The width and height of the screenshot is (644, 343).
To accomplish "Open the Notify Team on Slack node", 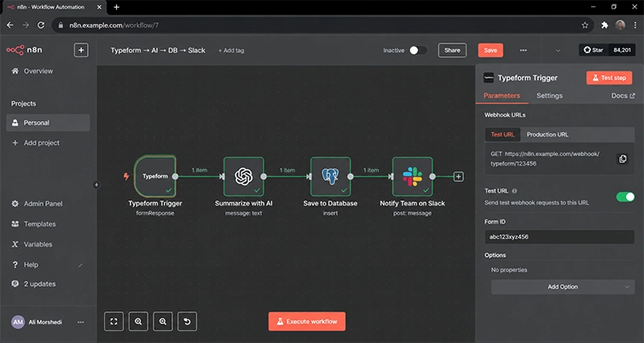I will pyautogui.click(x=412, y=177).
